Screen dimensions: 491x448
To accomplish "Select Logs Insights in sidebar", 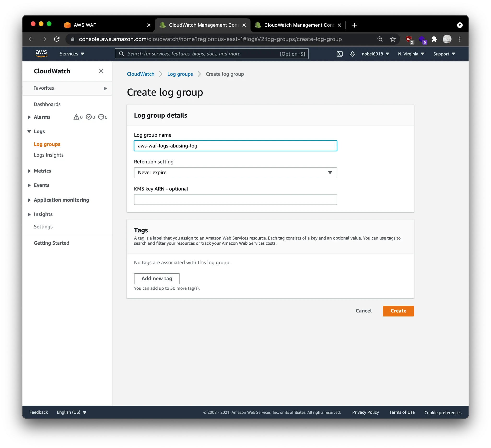I will coord(48,155).
